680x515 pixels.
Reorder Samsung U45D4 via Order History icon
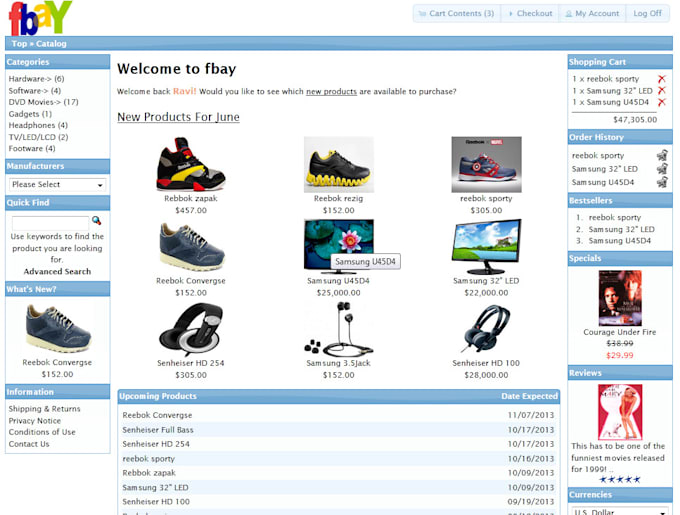(x=662, y=182)
